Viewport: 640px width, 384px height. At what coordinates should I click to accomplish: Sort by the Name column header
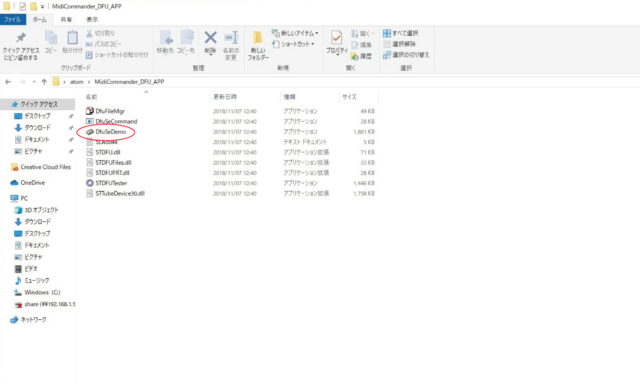coord(91,97)
